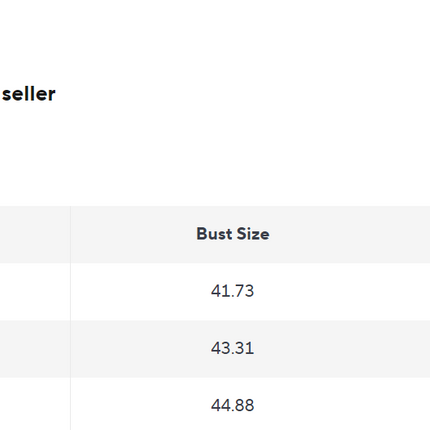The image size is (430, 430).
Task: Click the word "Size" in the header
Action: click(x=253, y=234)
